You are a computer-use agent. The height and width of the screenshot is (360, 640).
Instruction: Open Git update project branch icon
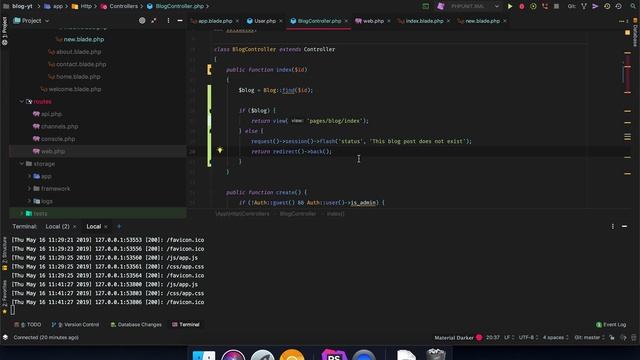pos(584,6)
